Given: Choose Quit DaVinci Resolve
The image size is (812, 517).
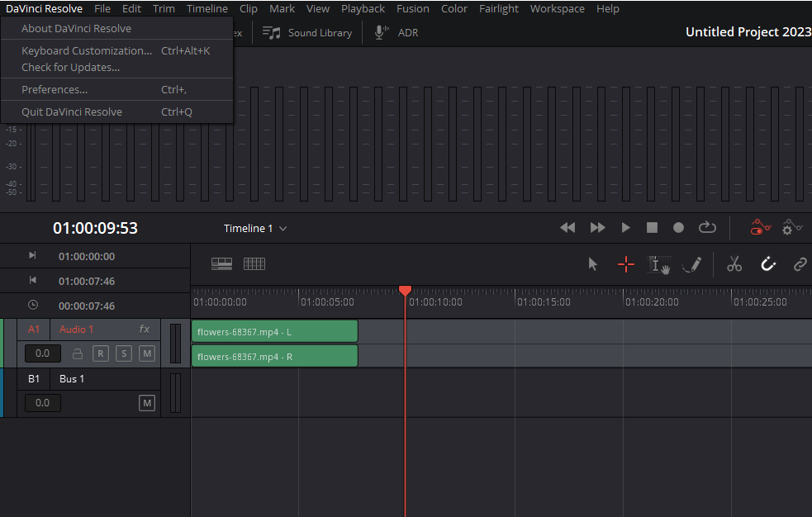Looking at the screenshot, I should (x=117, y=111).
